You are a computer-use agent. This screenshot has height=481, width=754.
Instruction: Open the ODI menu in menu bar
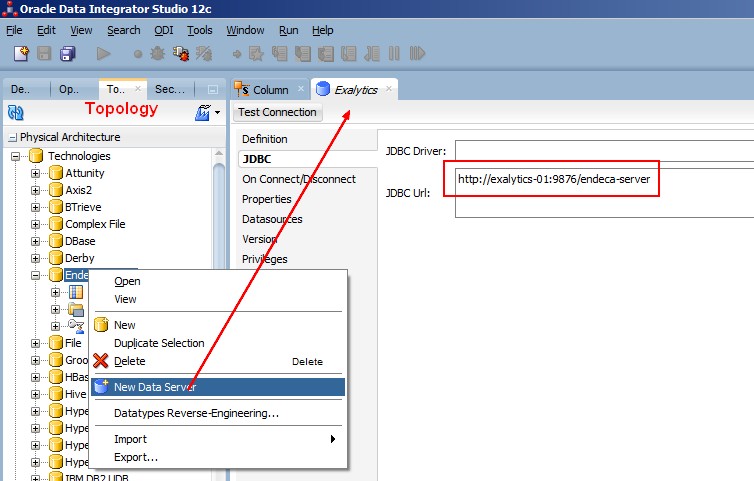coord(163,30)
